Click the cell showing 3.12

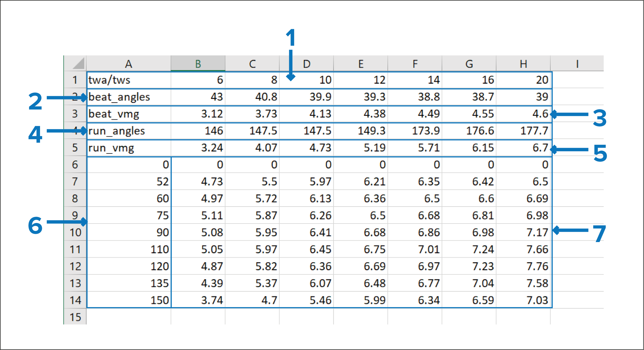[198, 114]
